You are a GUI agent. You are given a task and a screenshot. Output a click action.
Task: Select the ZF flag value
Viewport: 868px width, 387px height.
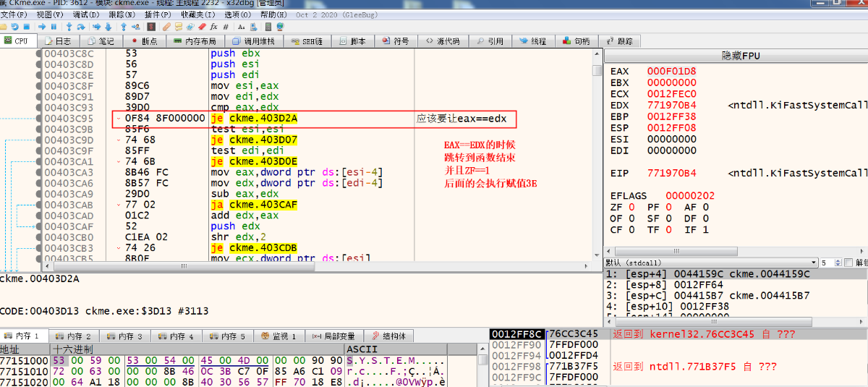tap(631, 207)
